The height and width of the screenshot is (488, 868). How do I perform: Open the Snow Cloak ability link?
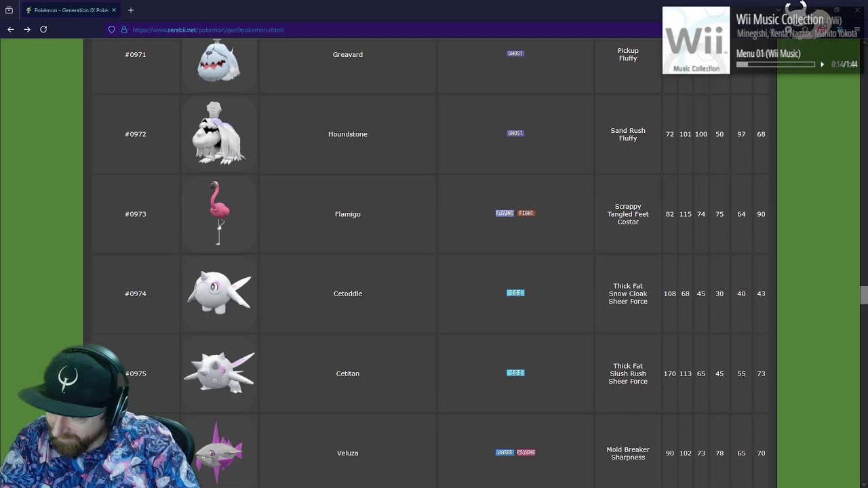coord(628,293)
